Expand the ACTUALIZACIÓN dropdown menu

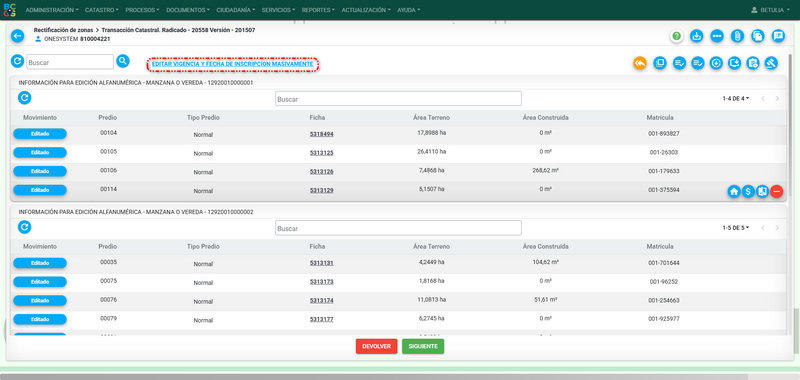pyautogui.click(x=367, y=10)
